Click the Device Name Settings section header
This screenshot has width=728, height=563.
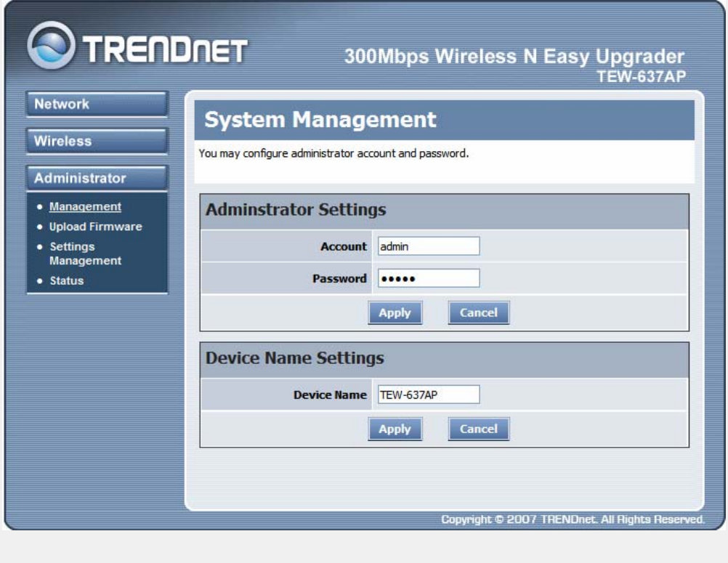coord(295,358)
